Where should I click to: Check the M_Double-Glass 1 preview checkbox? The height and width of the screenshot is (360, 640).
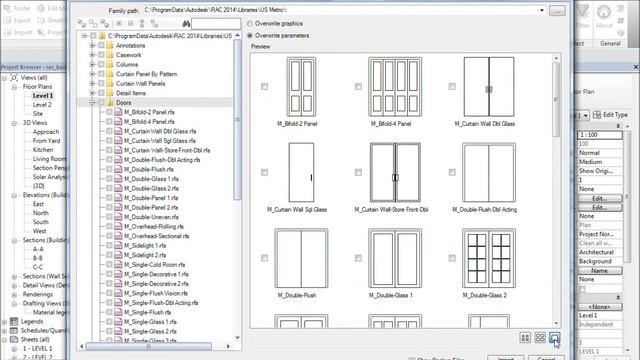[x=358, y=258]
